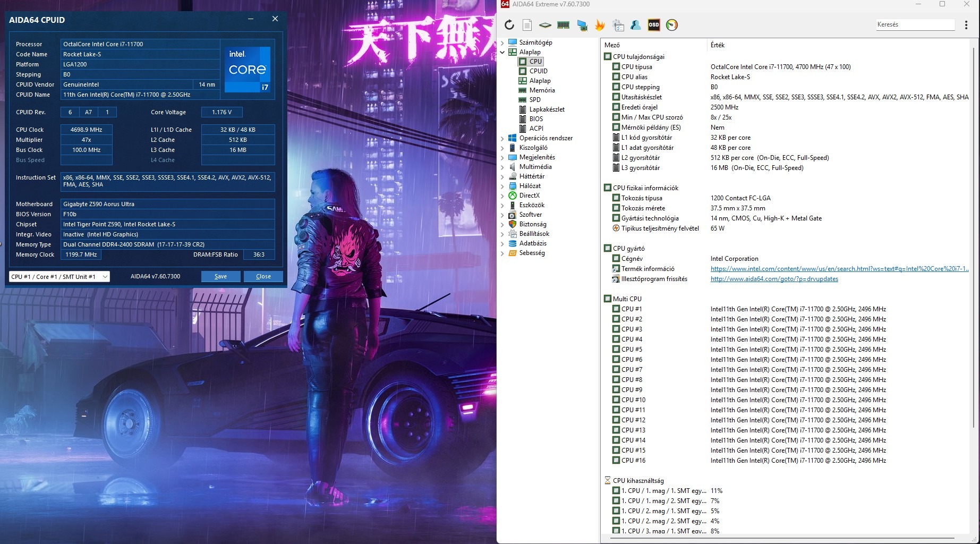Open the gauge toolbar icon

tap(672, 25)
